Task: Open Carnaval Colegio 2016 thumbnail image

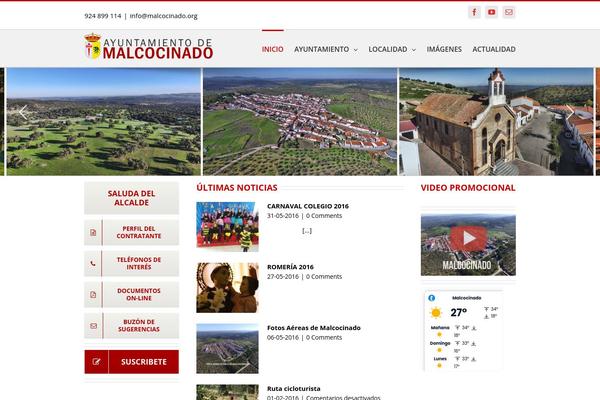Action: click(x=227, y=227)
